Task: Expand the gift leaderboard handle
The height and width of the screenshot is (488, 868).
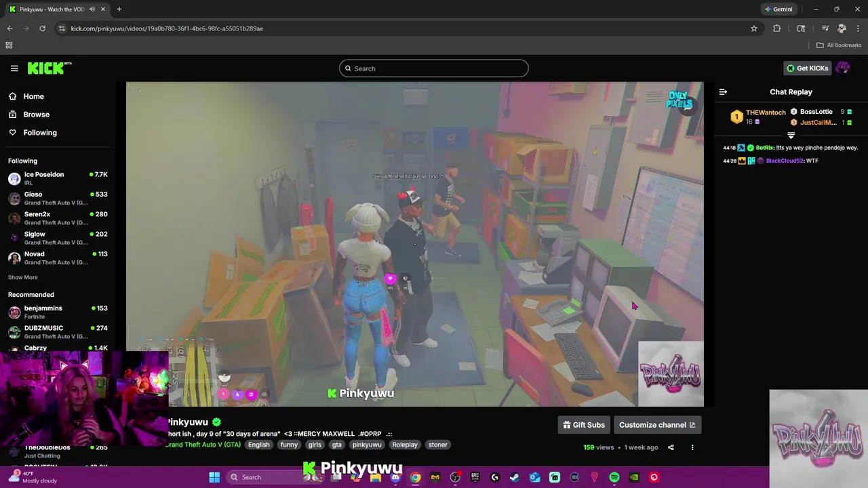Action: pos(791,136)
